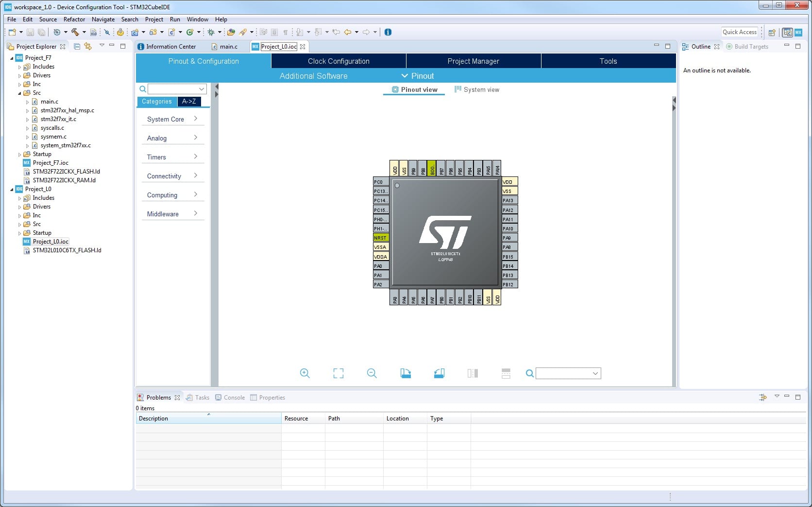Select the Categories sorting toggle
812x507 pixels.
(x=156, y=102)
